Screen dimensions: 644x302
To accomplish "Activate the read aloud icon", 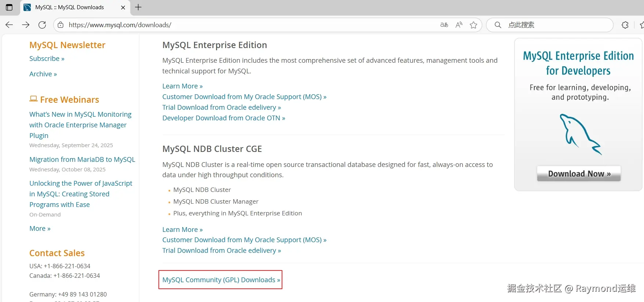I will 459,25.
